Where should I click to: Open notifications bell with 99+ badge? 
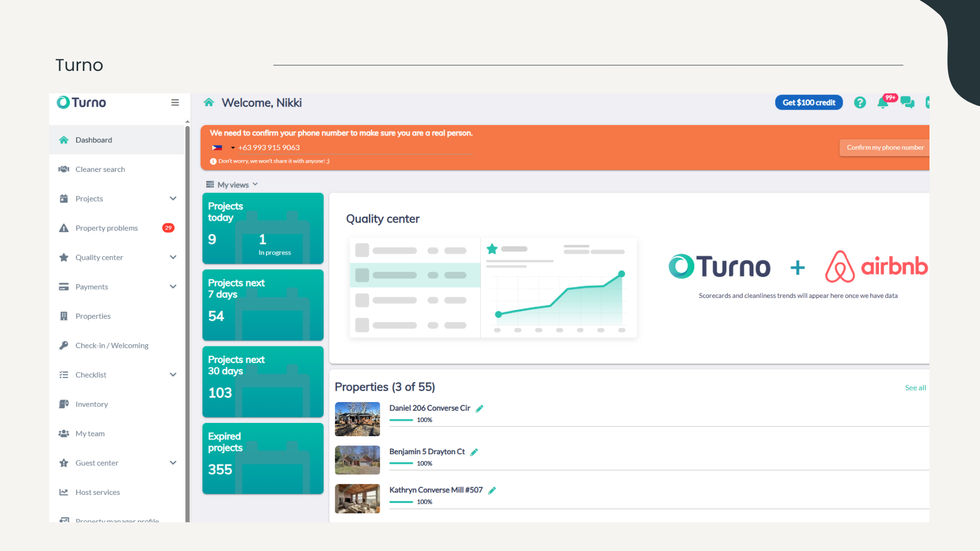coord(883,103)
